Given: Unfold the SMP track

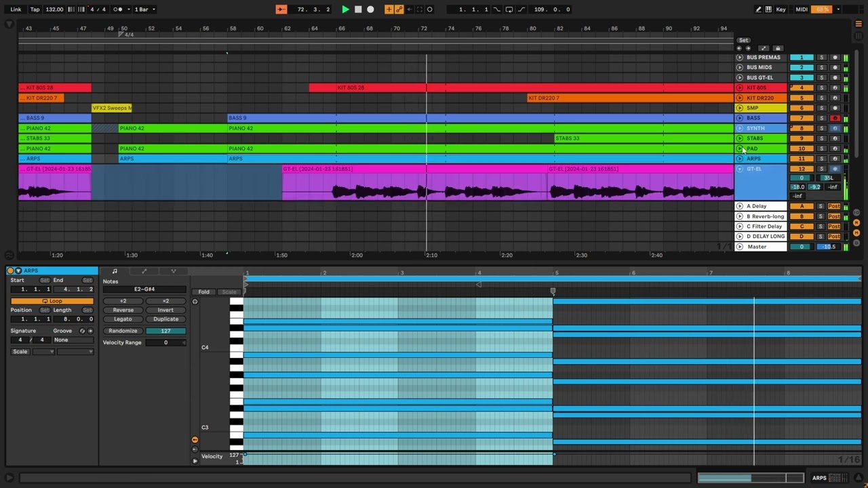Looking at the screenshot, I should coord(740,108).
